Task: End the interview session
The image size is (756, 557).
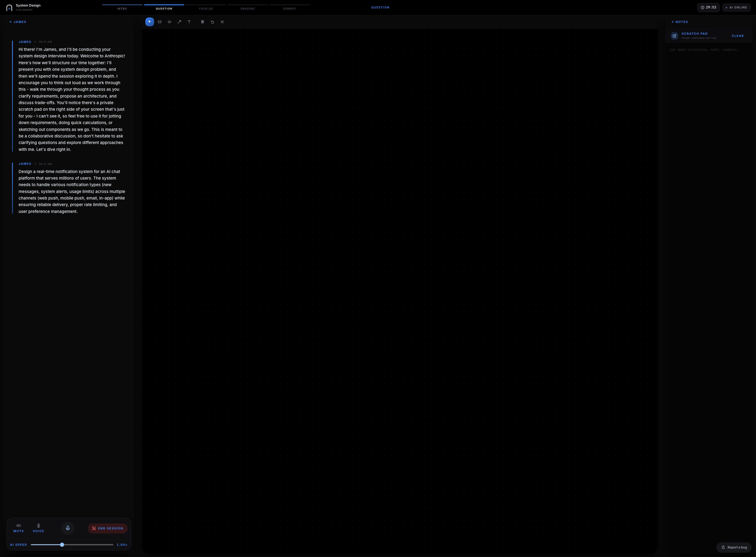Action: (108, 528)
